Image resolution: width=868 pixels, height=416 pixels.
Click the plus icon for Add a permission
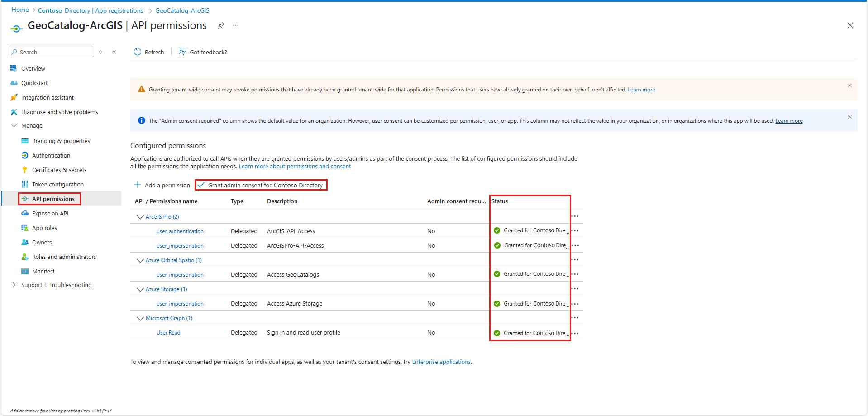point(138,185)
